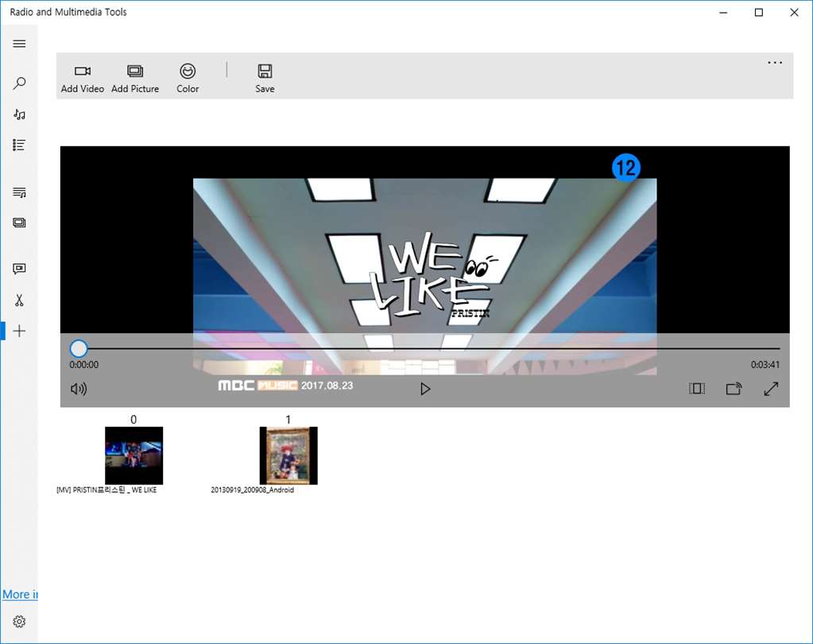This screenshot has width=813, height=644.
Task: Open the chat screen sidebar icon
Action: [x=19, y=269]
